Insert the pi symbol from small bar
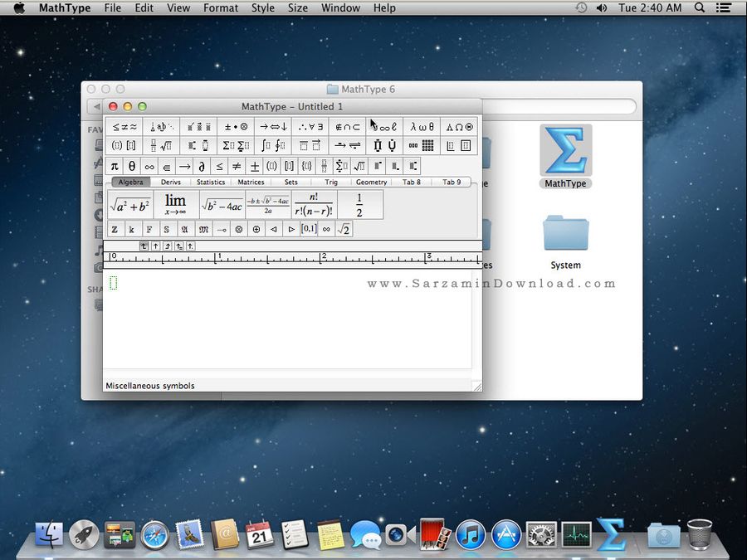The height and width of the screenshot is (560, 747). [115, 166]
